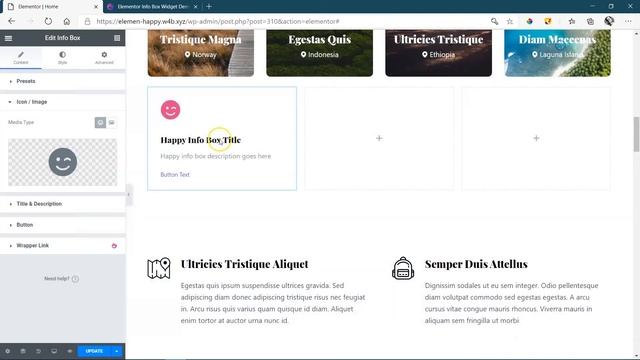Open save options arrow beside UPDATE

(117, 351)
